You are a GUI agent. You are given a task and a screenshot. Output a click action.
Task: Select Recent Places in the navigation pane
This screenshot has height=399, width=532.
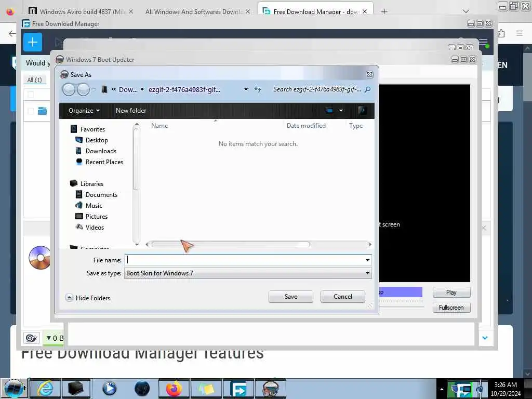coord(99,162)
